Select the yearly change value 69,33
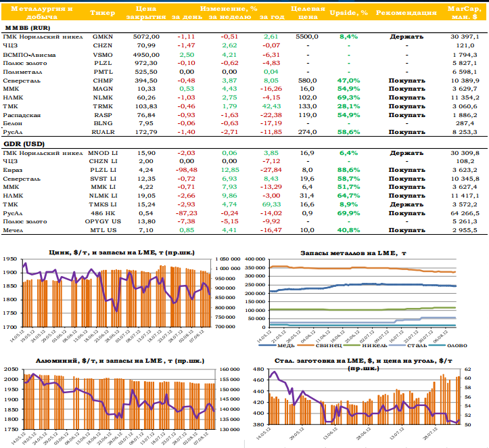This screenshot has height=448, width=489. click(272, 204)
